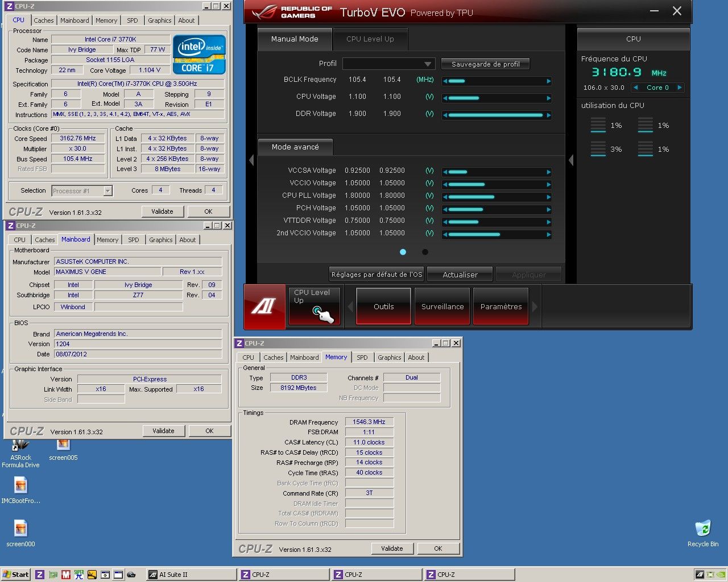The height and width of the screenshot is (582, 728).
Task: Click the BIOS Version 1204 field
Action: click(138, 344)
